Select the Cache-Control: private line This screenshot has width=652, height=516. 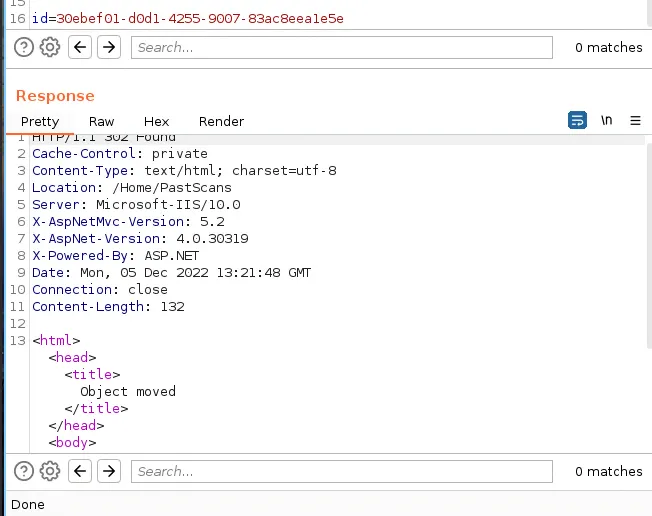point(120,153)
